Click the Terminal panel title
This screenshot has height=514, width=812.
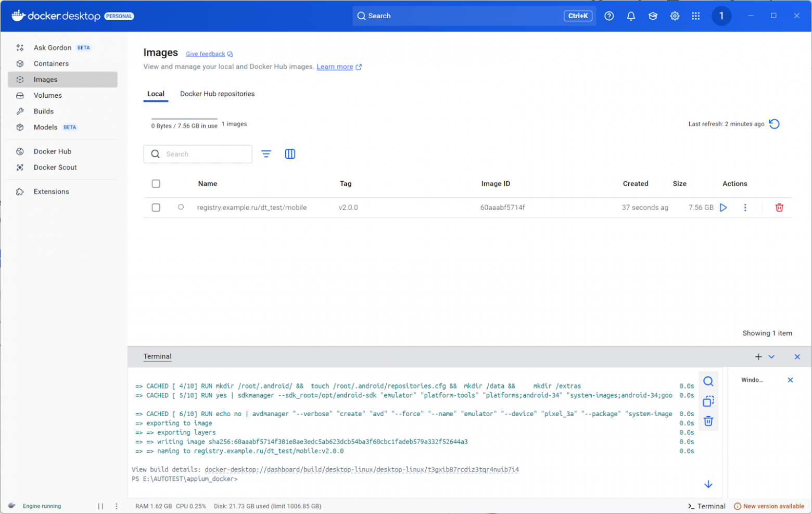[x=157, y=357]
